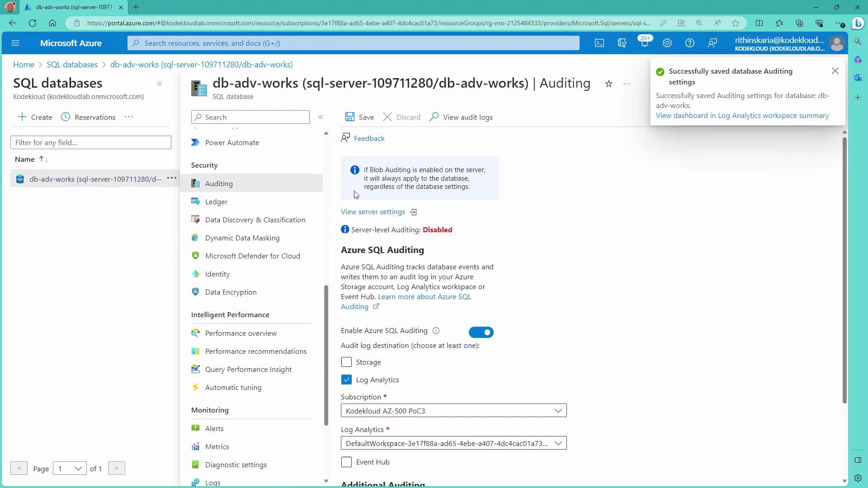
Task: Open Data Discovery & Classification
Action: (255, 220)
